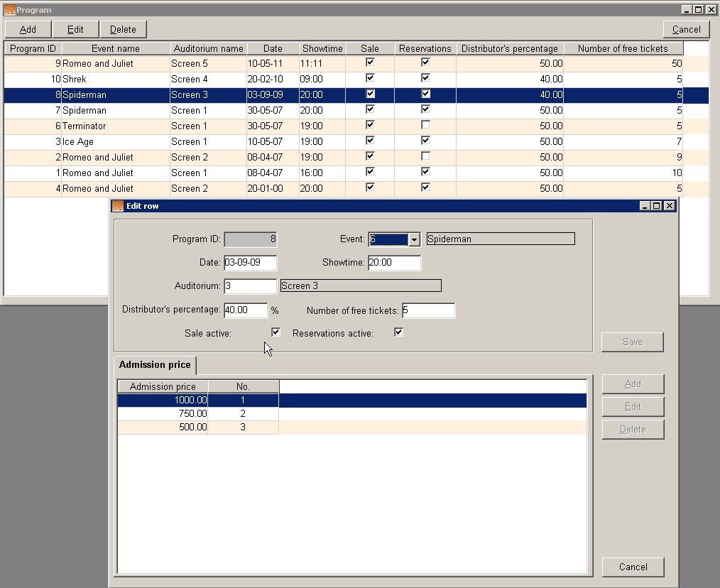The height and width of the screenshot is (588, 720).
Task: Open the Event dropdown arrow
Action: coord(414,239)
